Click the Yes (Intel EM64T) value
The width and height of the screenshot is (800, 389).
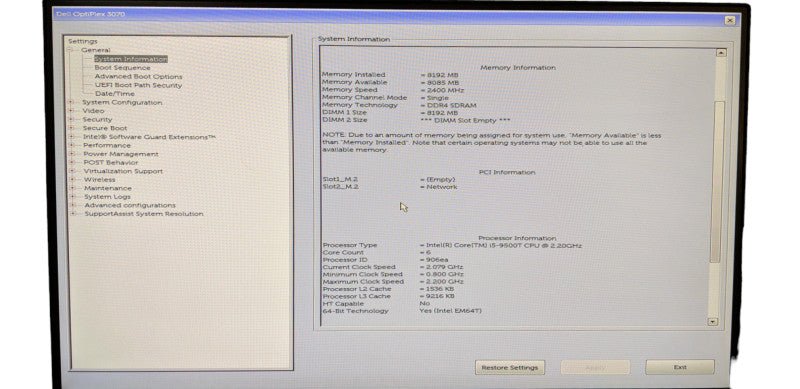(451, 311)
